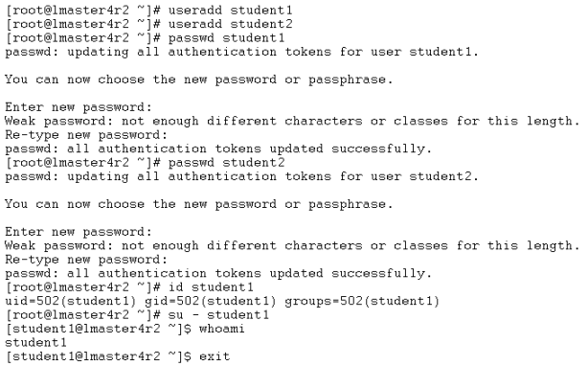Place cursor after the 'exit' command
The width and height of the screenshot is (588, 366).
tap(231, 356)
